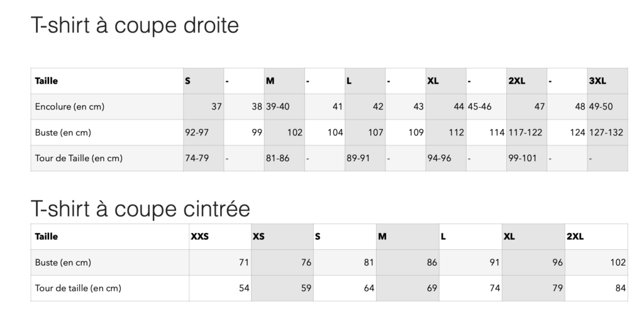Click the bust value 71 for XXS
This screenshot has width=644, height=323.
pos(220,263)
